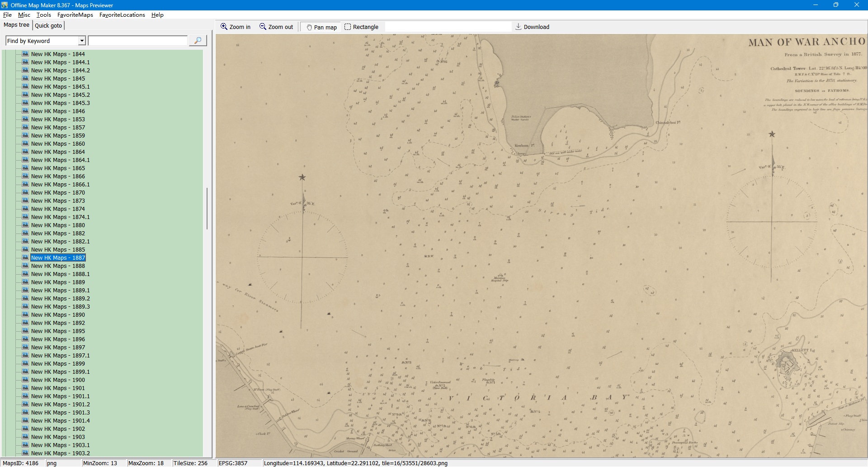Screen dimensions: 868x467
Task: Select New HK Maps - 1860 in tree
Action: point(58,143)
